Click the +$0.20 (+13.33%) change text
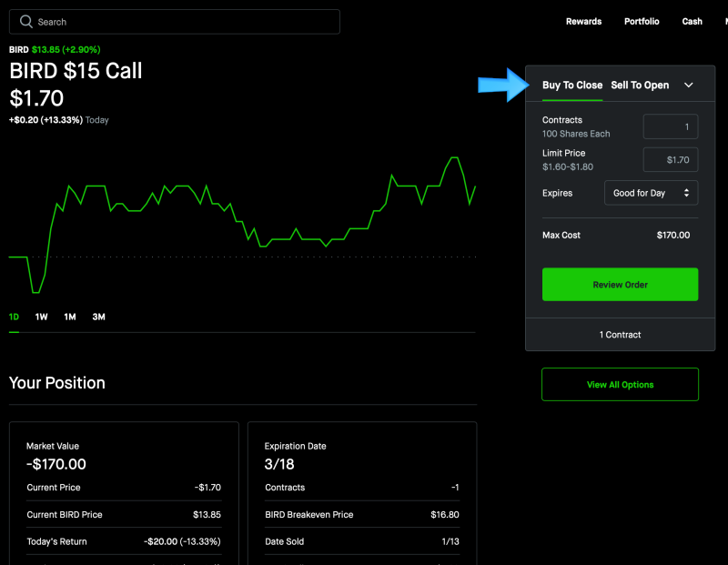 point(45,120)
